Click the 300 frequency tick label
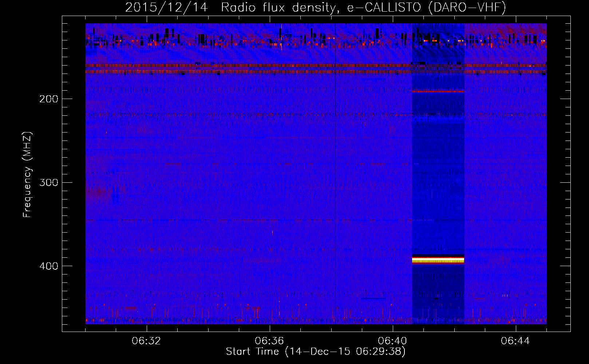This screenshot has width=589, height=364. tap(49, 182)
